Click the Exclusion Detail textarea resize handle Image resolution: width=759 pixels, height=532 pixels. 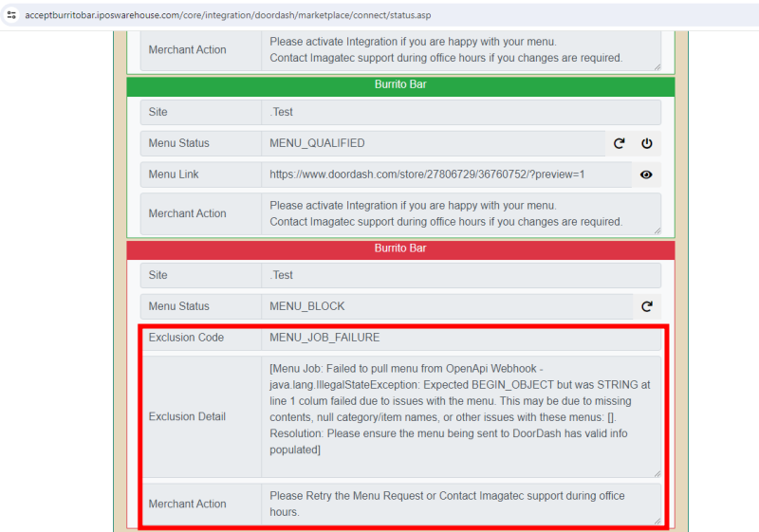click(x=657, y=472)
